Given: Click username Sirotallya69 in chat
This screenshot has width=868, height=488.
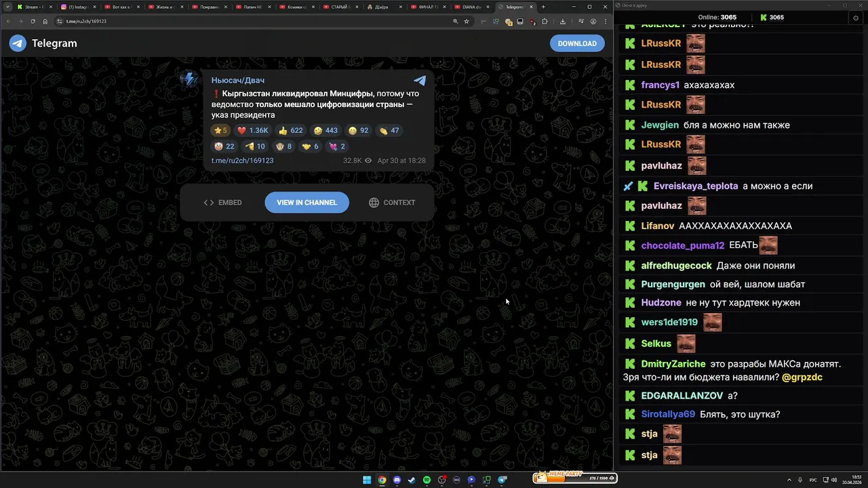Looking at the screenshot, I should pyautogui.click(x=668, y=414).
